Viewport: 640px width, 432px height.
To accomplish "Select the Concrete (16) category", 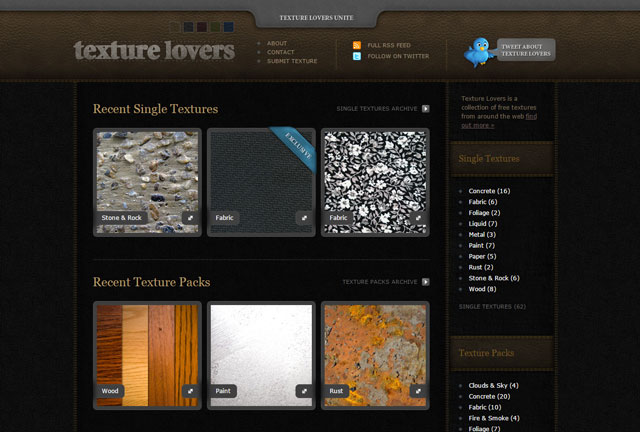I will (489, 191).
